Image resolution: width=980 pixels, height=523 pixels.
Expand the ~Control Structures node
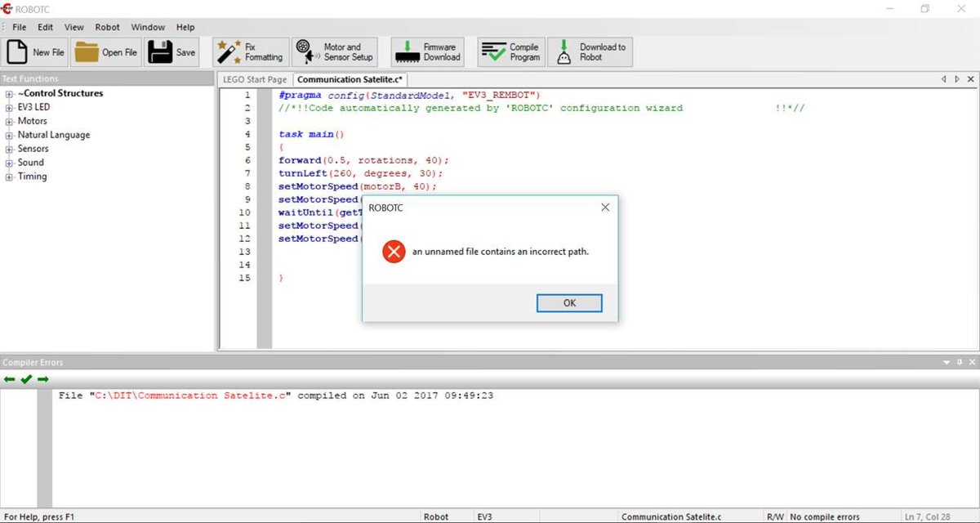9,94
